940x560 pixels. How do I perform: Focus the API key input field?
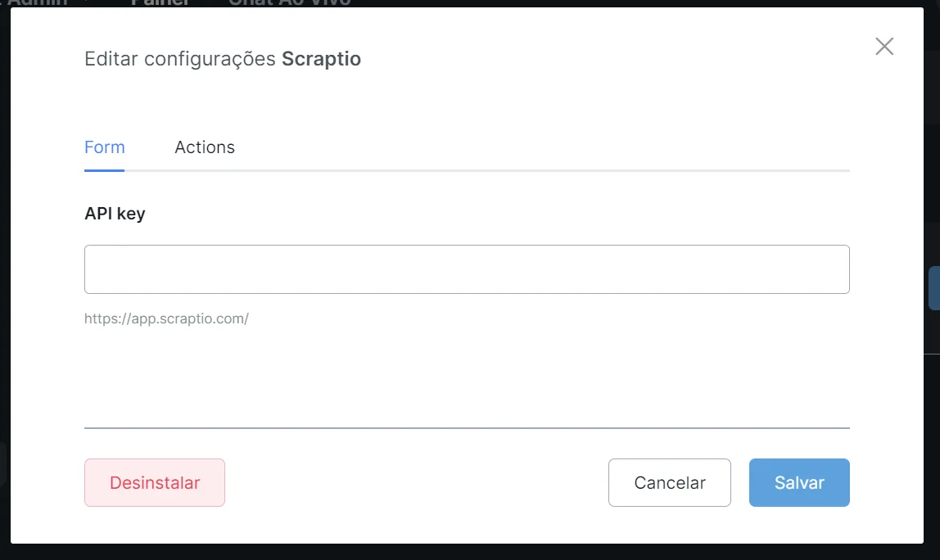coord(467,269)
